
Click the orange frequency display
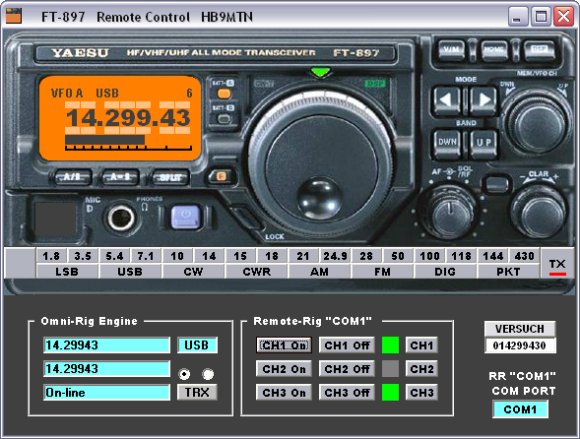pyautogui.click(x=120, y=118)
